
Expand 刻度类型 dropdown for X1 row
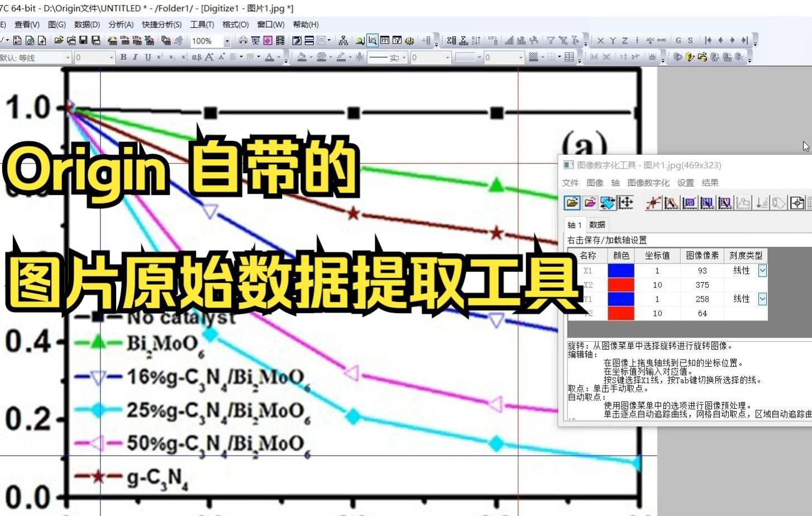[762, 270]
